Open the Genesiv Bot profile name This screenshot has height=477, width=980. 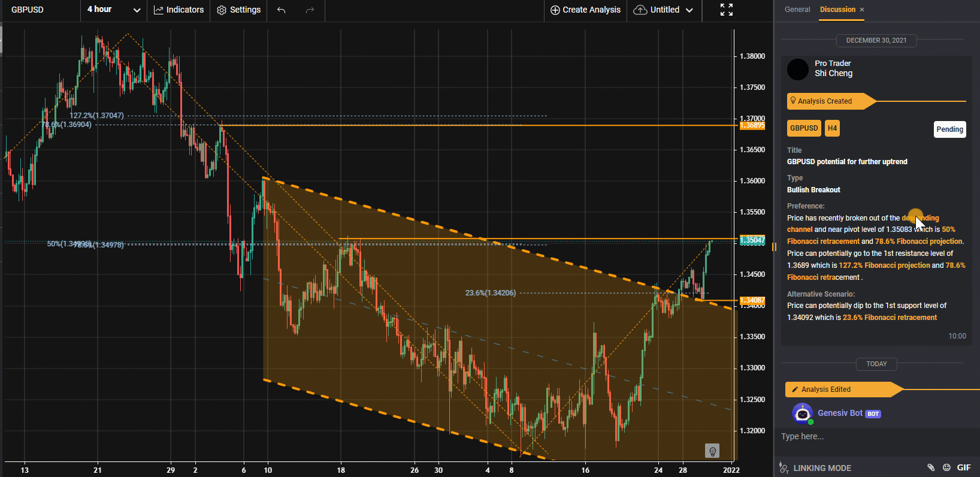click(x=840, y=413)
